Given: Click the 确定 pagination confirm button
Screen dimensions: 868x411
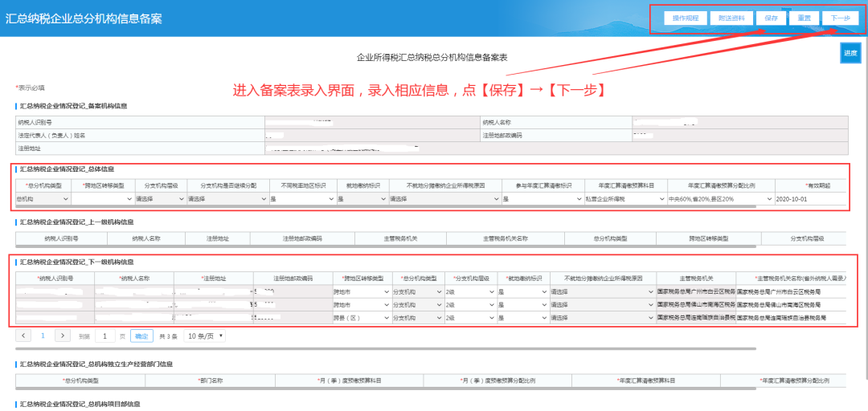Looking at the screenshot, I should 141,336.
